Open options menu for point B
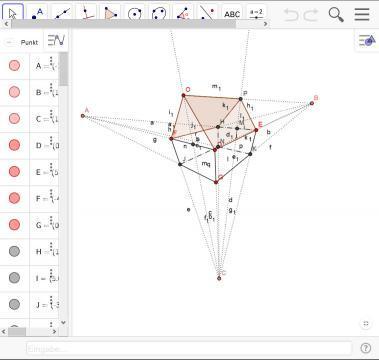The width and height of the screenshot is (379, 360). pos(51,88)
